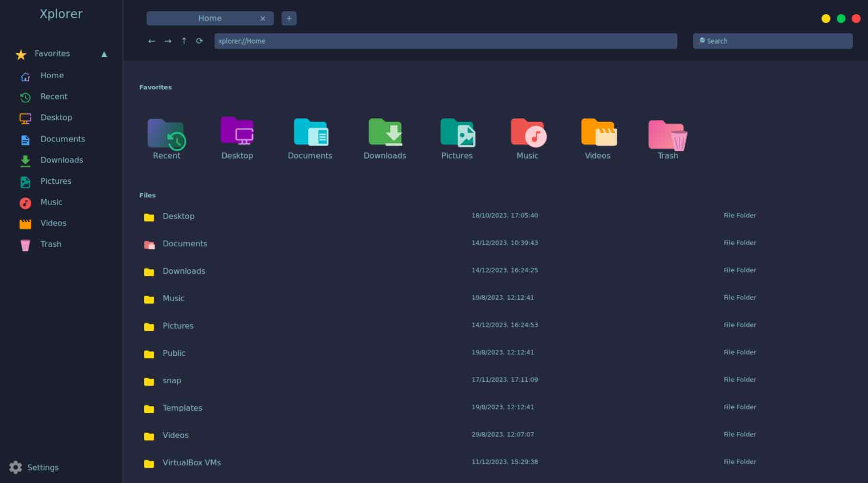Click the back navigation arrow
The image size is (868, 483).
pos(152,41)
